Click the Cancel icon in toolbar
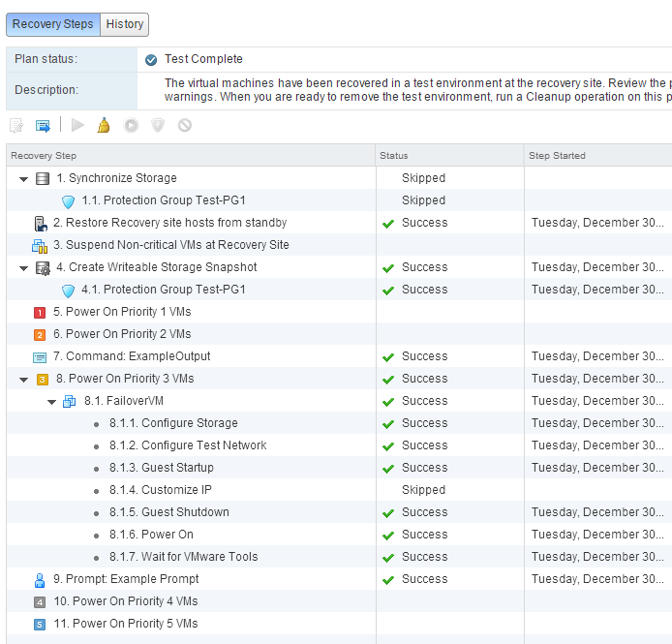This screenshot has width=672, height=644. coord(185,126)
